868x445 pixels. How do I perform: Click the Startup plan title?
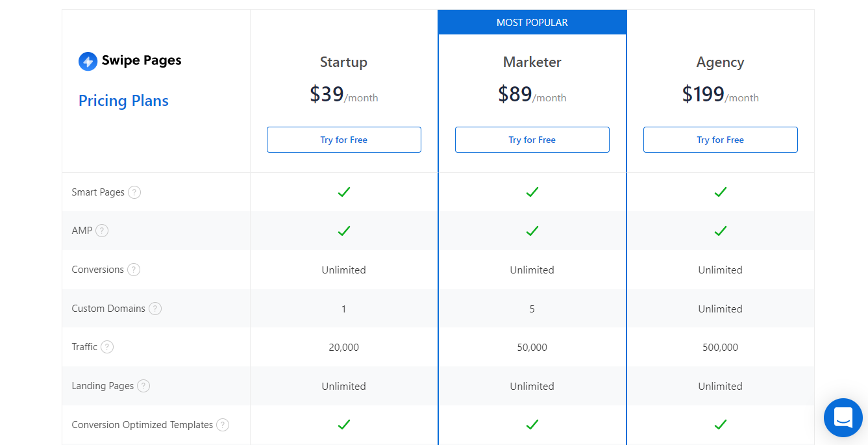[x=343, y=62]
